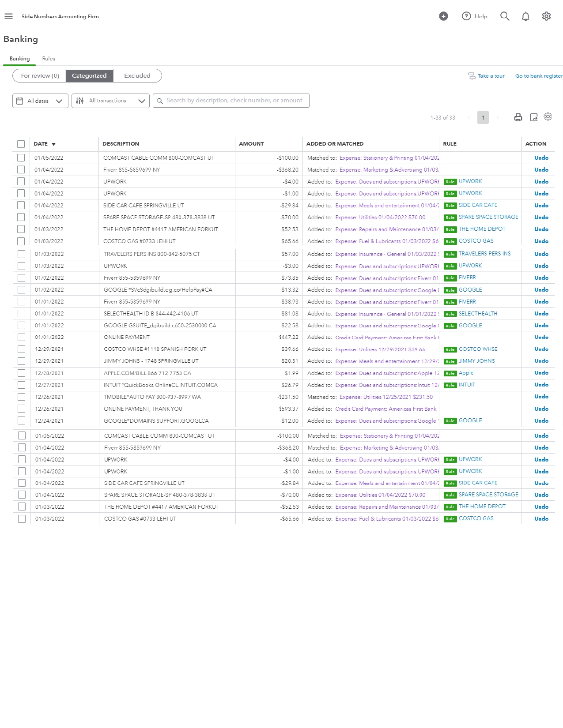Undo the APPLE.COM/BILL transaction
Image resolution: width=563 pixels, height=728 pixels.
541,373
